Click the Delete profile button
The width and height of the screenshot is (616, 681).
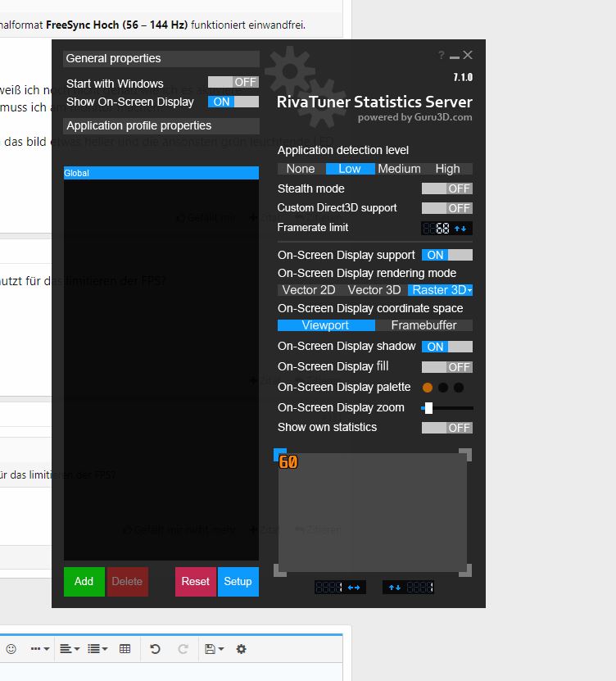coord(127,582)
